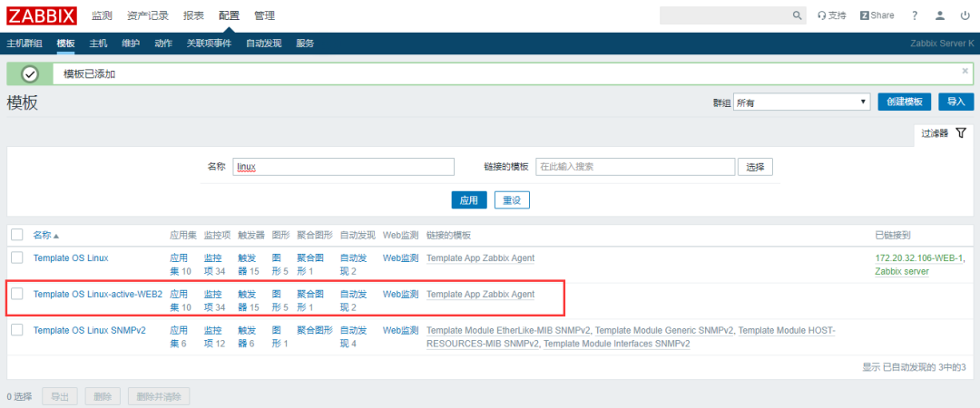Viewport: 980px width, 408px height.
Task: Close the 模板已添加 message
Action: click(965, 71)
